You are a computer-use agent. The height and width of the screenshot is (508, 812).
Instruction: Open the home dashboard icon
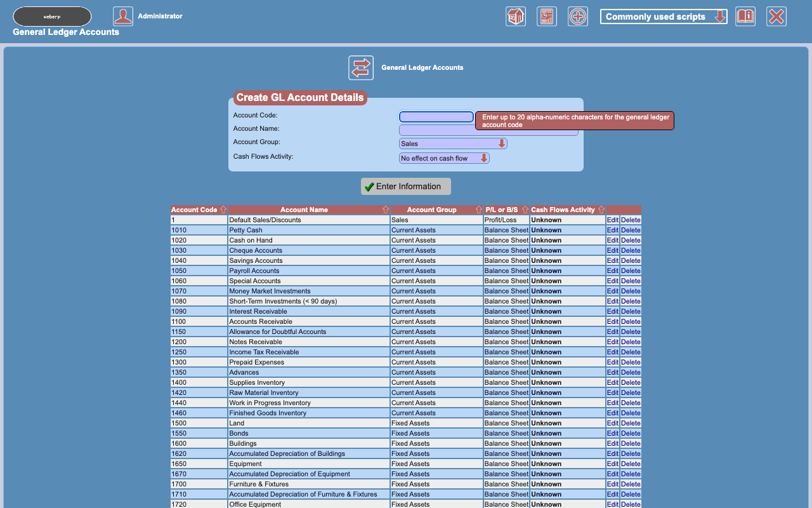(516, 17)
